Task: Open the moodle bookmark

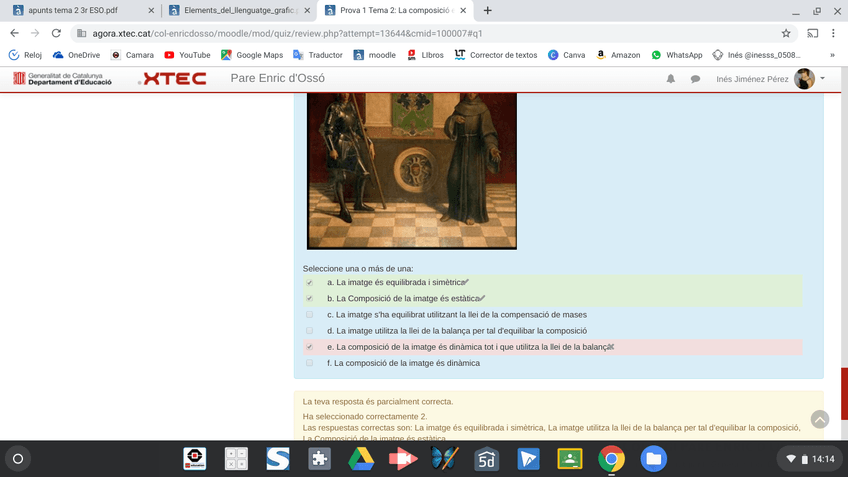Action: (374, 55)
